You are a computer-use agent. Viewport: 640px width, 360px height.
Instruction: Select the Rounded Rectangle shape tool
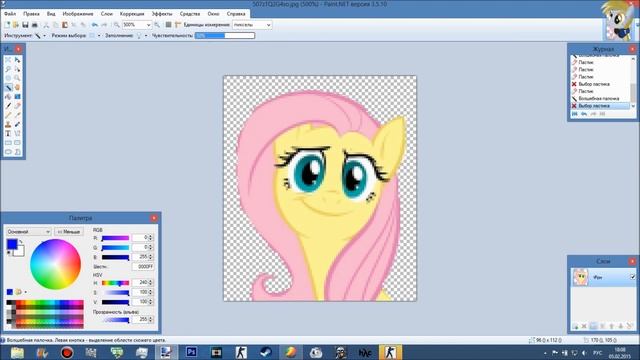(18, 143)
